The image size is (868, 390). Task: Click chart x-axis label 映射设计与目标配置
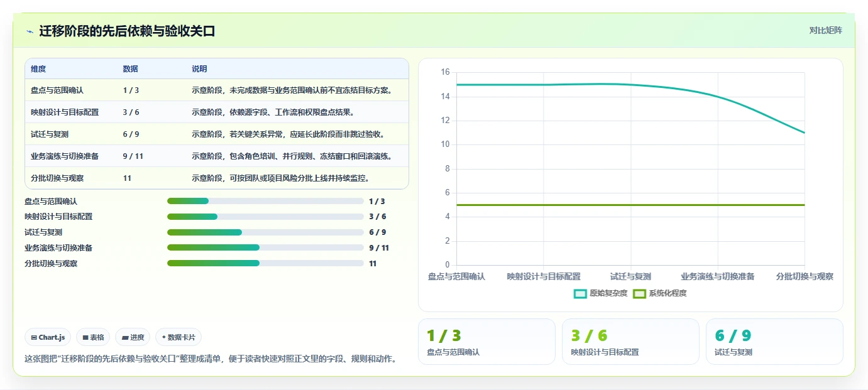pyautogui.click(x=544, y=276)
